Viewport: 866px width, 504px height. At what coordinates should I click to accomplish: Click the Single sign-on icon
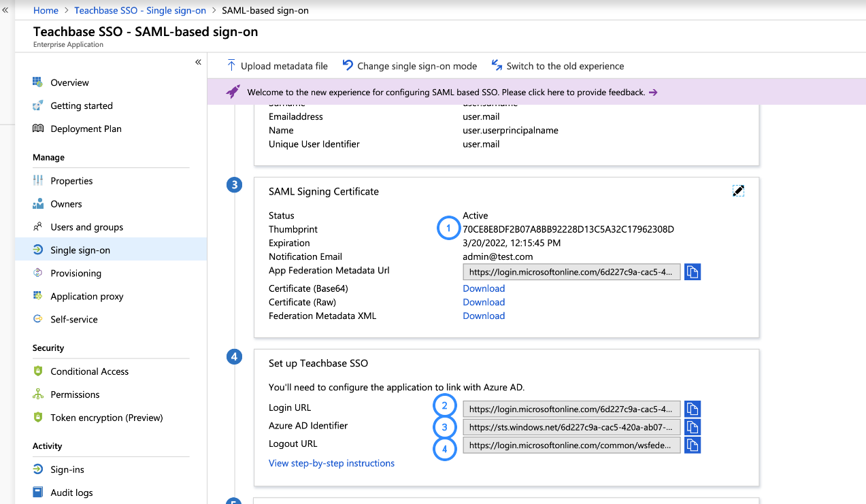click(37, 250)
